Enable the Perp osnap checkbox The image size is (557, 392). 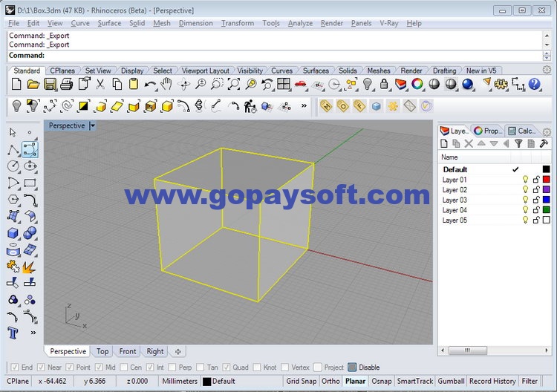(x=172, y=367)
